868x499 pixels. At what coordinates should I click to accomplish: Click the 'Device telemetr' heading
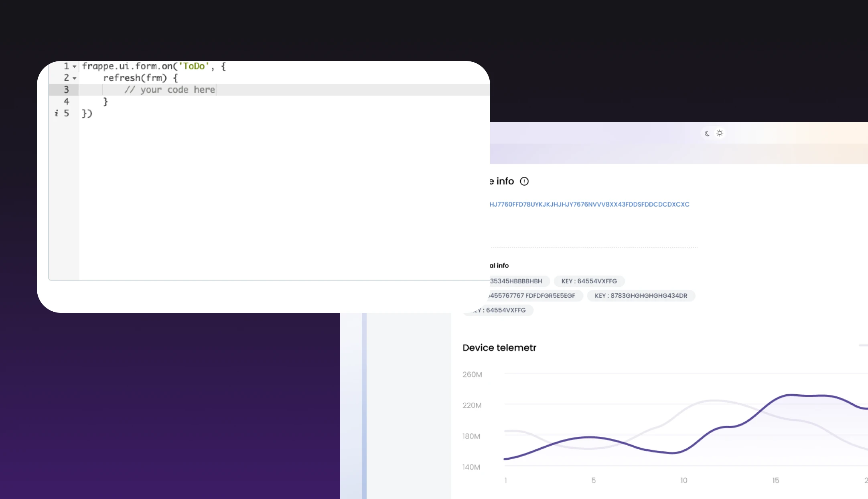click(x=499, y=348)
